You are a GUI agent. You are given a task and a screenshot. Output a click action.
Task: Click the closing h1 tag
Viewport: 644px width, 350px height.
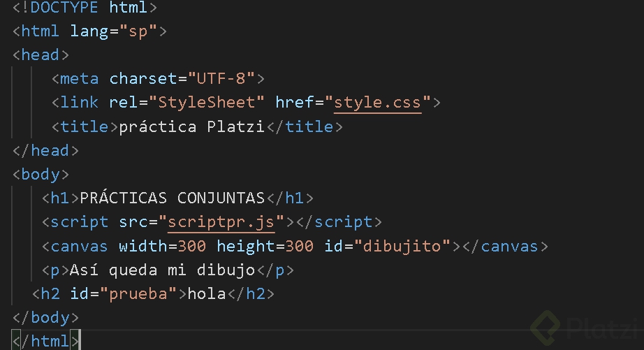click(x=290, y=198)
